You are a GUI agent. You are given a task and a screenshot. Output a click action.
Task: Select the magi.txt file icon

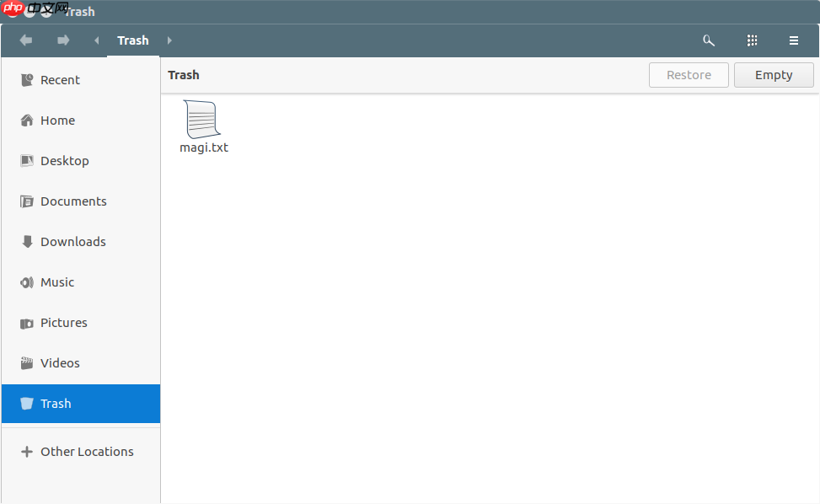click(x=202, y=119)
